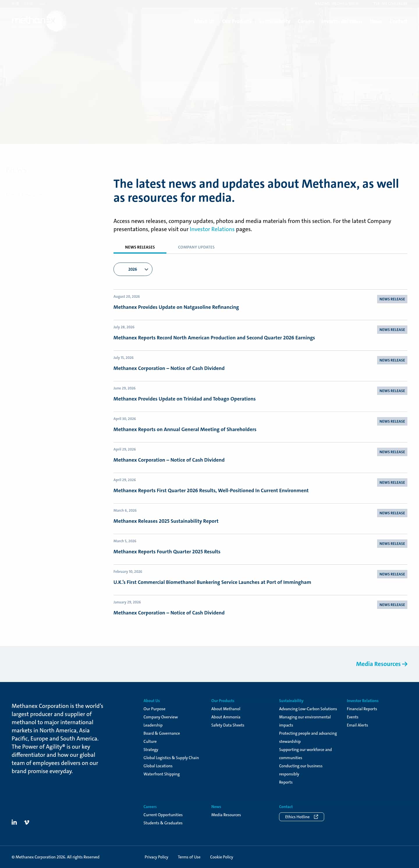The width and height of the screenshot is (419, 868).
Task: Open Conducting our business responsibly link
Action: (301, 770)
